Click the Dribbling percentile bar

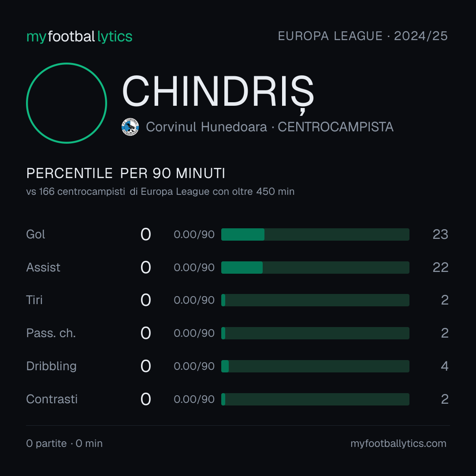point(315,366)
